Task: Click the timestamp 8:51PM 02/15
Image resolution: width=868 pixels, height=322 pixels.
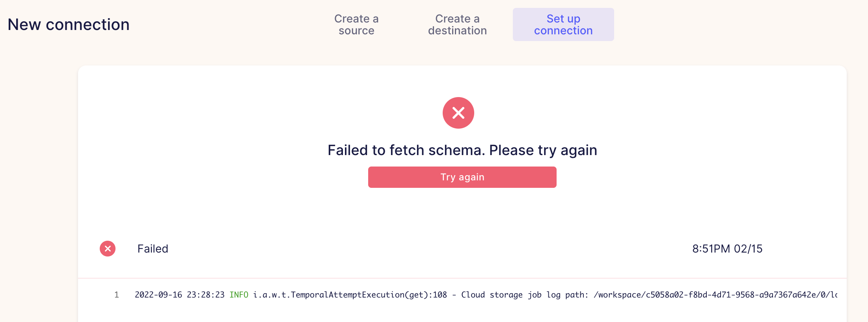Action: pyautogui.click(x=727, y=249)
